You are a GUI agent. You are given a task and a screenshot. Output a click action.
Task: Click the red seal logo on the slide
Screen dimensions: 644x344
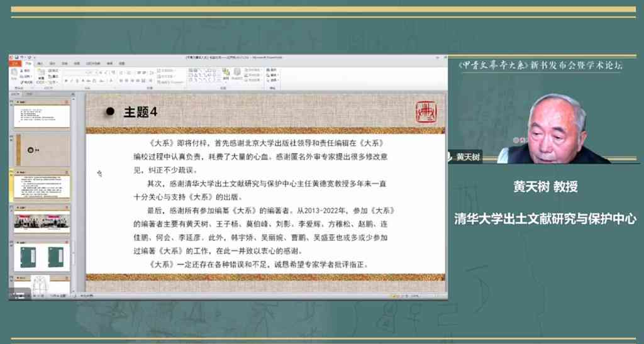click(426, 111)
